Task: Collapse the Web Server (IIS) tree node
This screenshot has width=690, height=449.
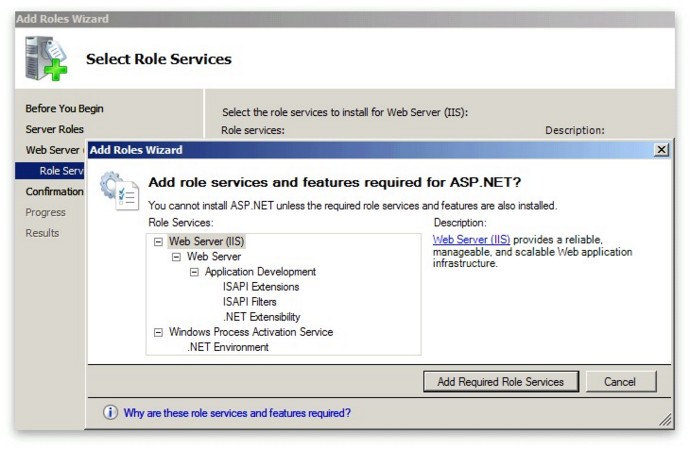Action: 158,242
